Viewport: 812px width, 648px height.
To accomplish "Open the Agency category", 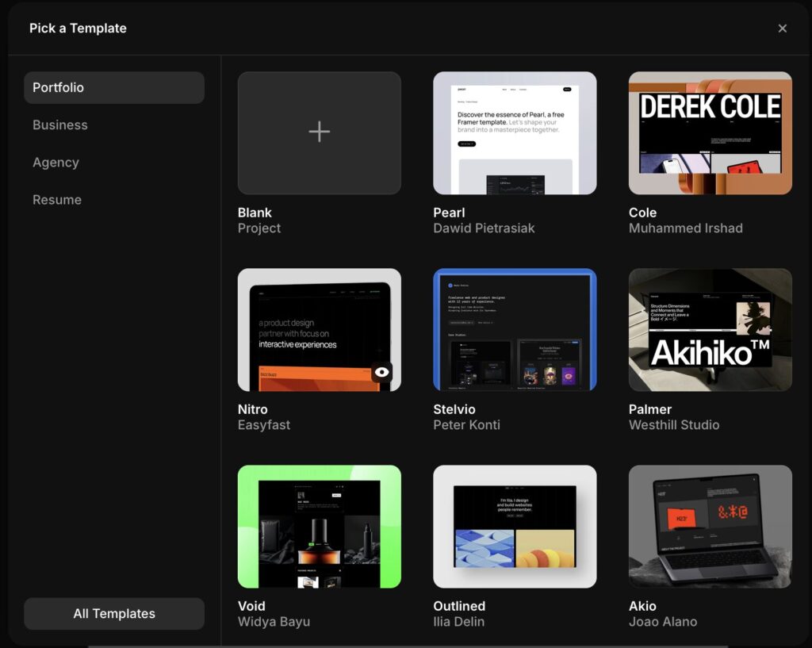I will click(x=56, y=162).
